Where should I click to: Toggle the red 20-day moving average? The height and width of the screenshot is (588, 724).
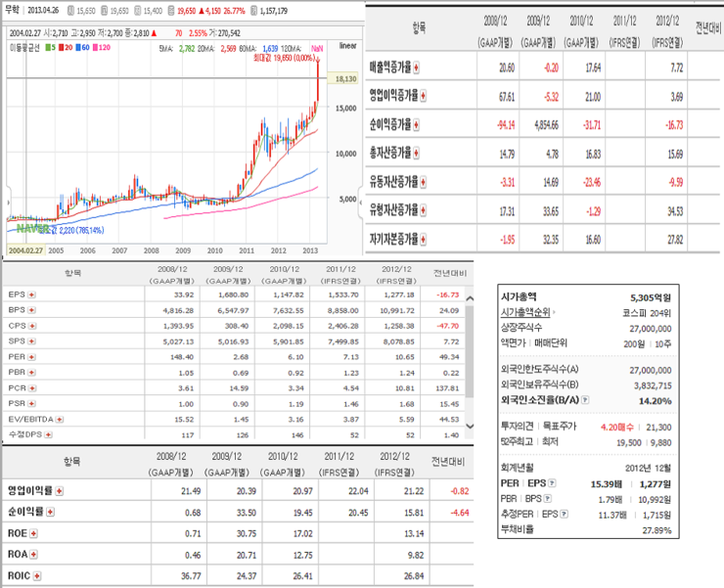coord(66,47)
